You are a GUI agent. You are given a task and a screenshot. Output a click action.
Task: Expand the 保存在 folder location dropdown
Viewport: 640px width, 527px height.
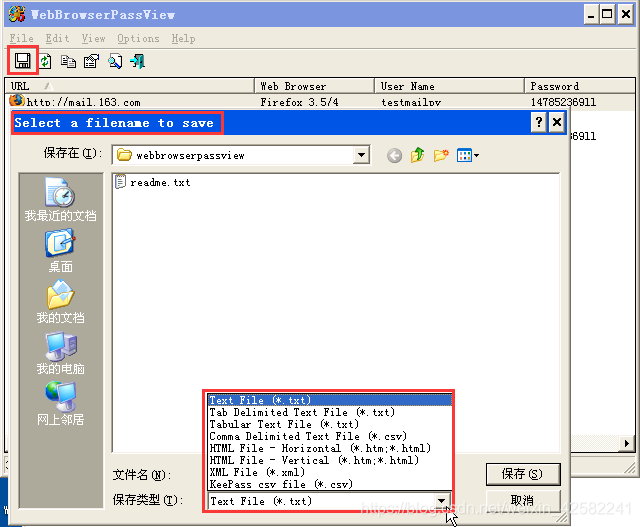[361, 155]
